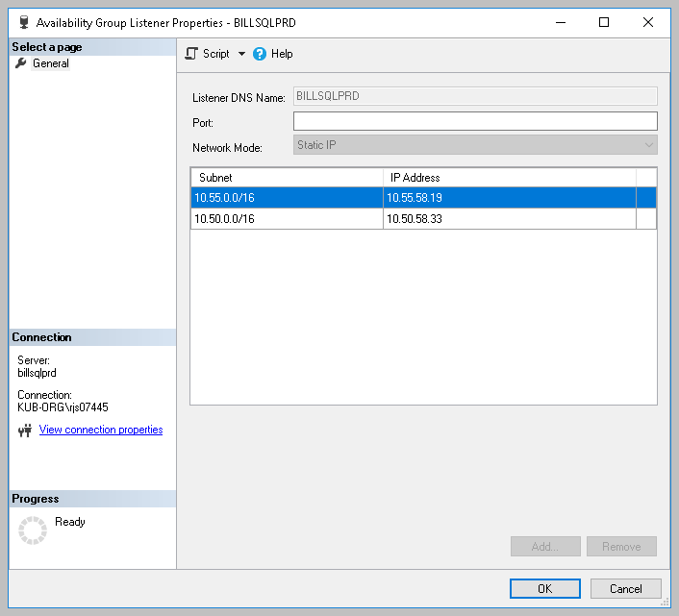Select IP address cell 10.55.58.19
Screen dimensions: 679x616
pyautogui.click(x=510, y=198)
